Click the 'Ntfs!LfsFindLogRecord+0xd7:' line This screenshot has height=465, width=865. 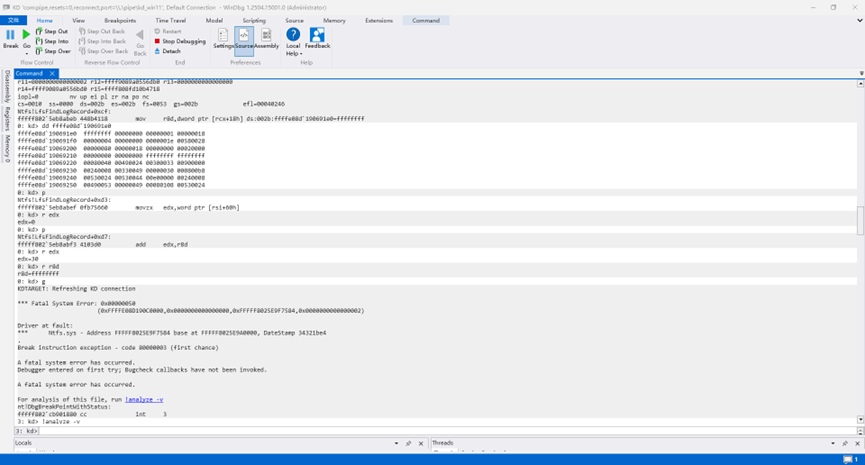(64, 237)
